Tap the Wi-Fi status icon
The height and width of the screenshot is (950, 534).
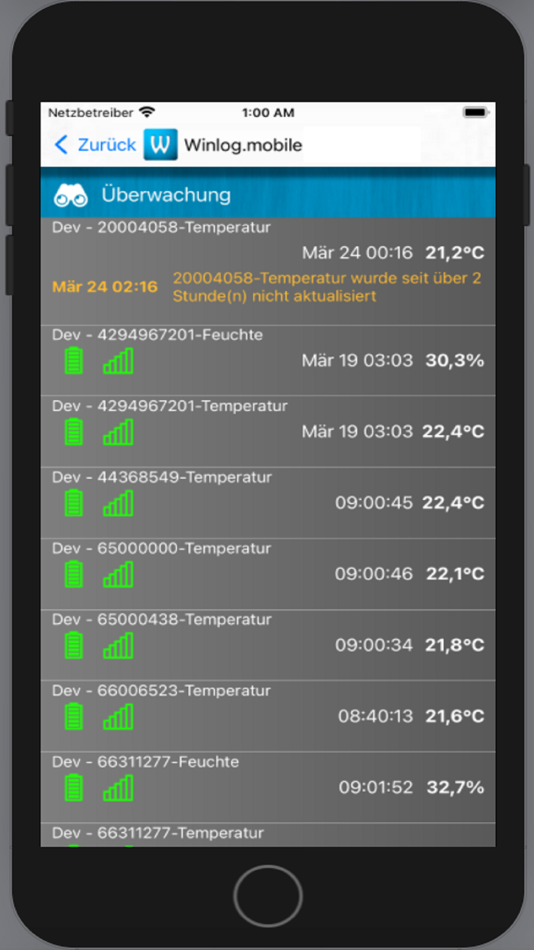pyautogui.click(x=147, y=113)
